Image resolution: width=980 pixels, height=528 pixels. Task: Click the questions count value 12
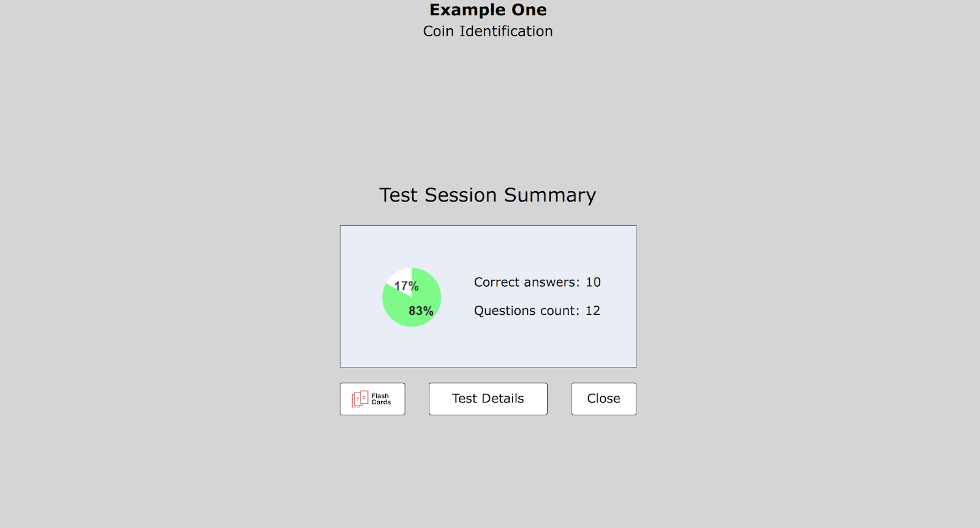pyautogui.click(x=592, y=311)
